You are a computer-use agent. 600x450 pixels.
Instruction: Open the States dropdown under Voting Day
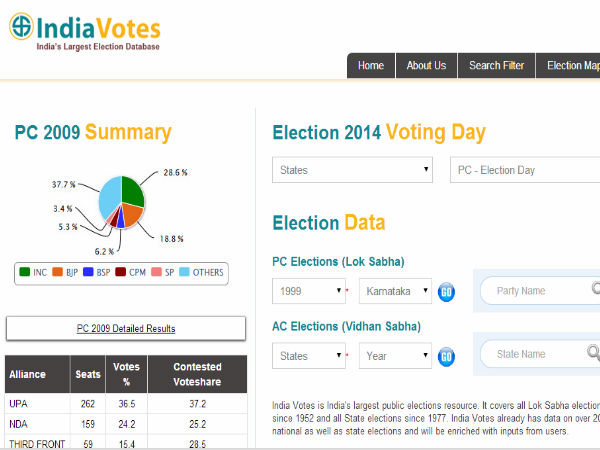click(x=352, y=170)
